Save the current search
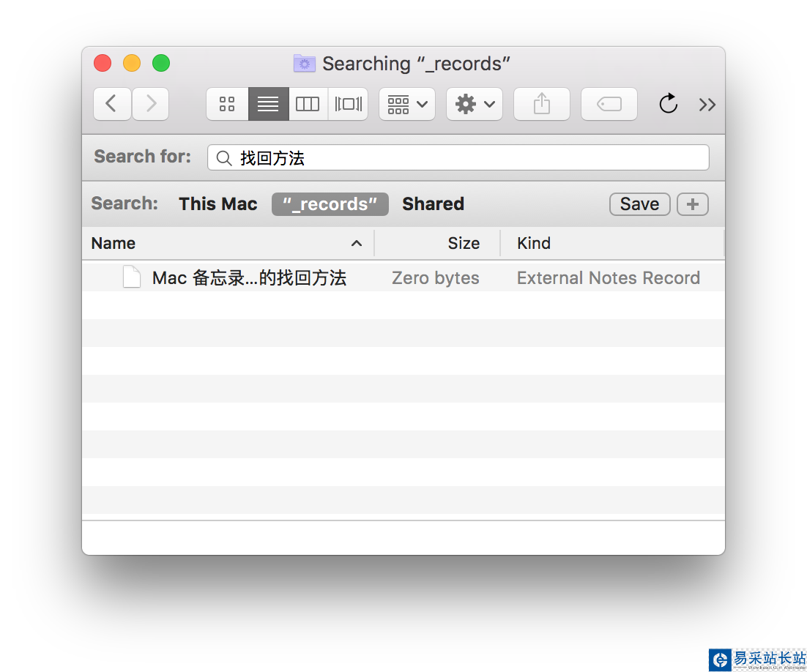807x672 pixels. pos(640,204)
